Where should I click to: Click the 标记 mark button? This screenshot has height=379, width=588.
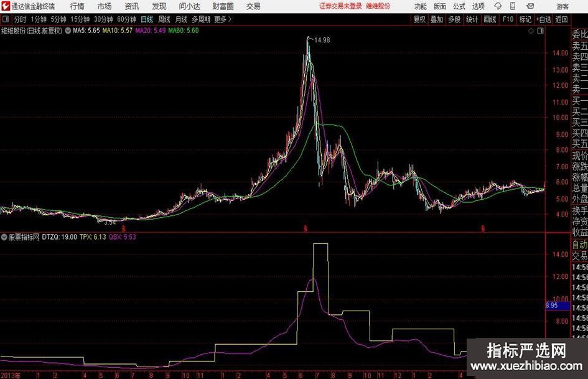point(525,19)
